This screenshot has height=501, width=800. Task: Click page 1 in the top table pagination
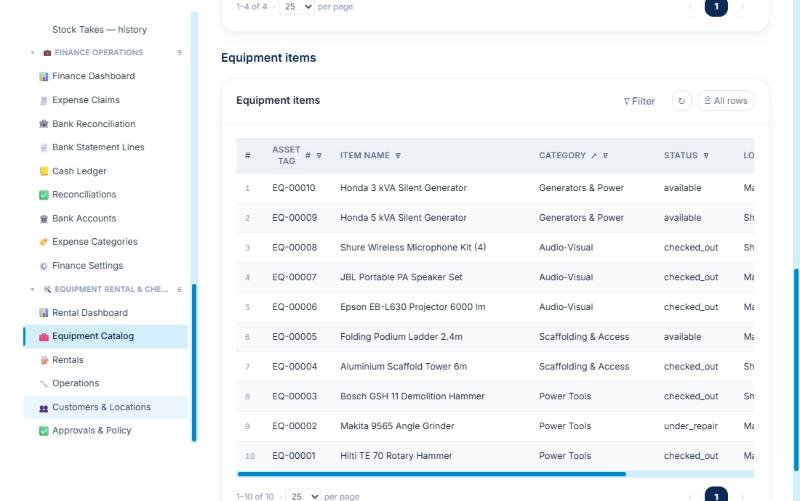pyautogui.click(x=716, y=7)
